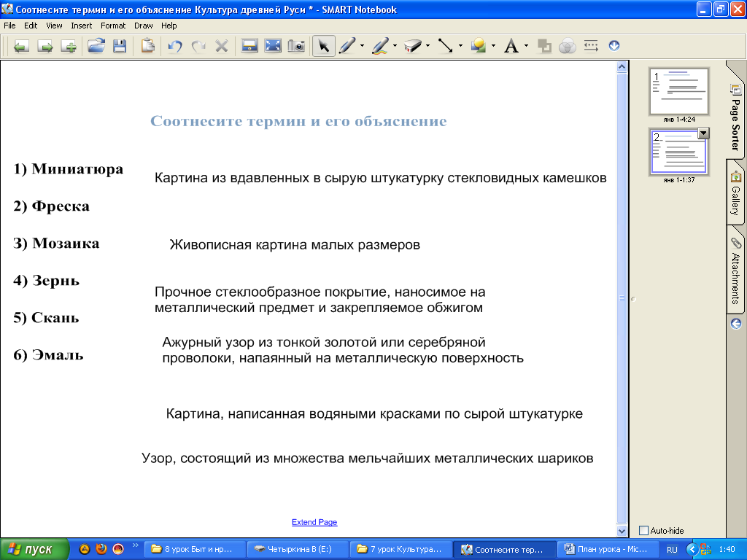
Task: Select the term '1) Миниатюра'
Action: click(68, 169)
